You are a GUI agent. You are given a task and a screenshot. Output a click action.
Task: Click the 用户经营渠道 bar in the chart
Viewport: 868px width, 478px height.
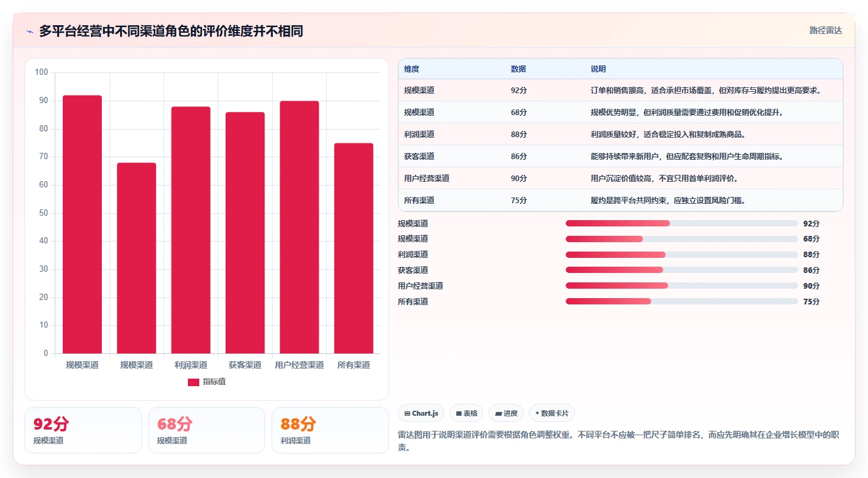pos(299,227)
